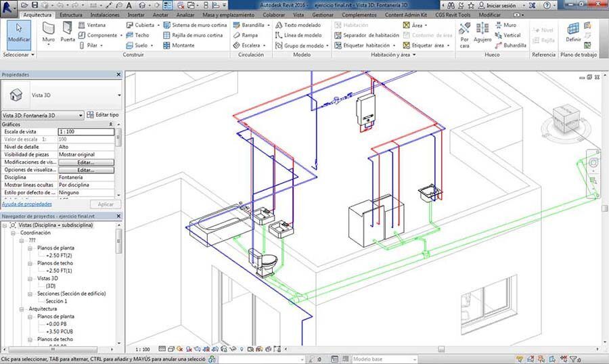Click the Texto modelado tool
The width and height of the screenshot is (609, 364).
298,25
